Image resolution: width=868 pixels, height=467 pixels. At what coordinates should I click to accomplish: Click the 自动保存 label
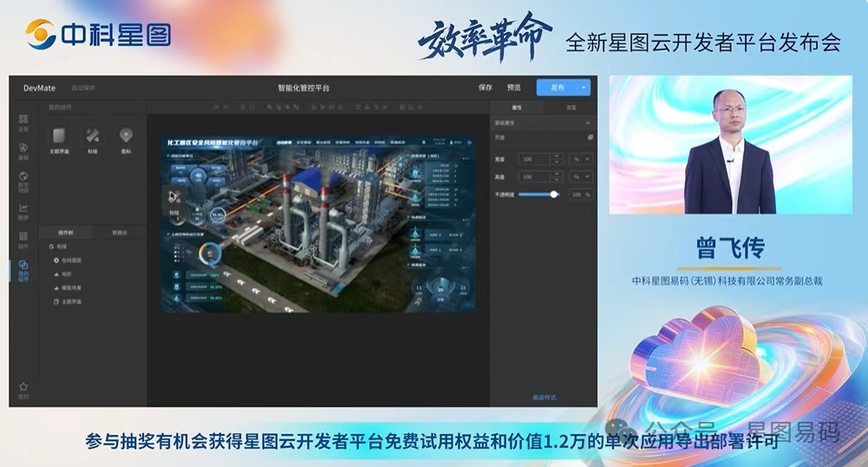coord(83,88)
